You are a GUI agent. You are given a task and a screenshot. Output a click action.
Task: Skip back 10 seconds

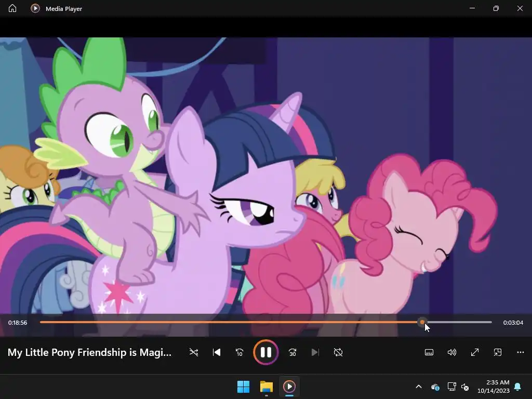click(x=239, y=352)
